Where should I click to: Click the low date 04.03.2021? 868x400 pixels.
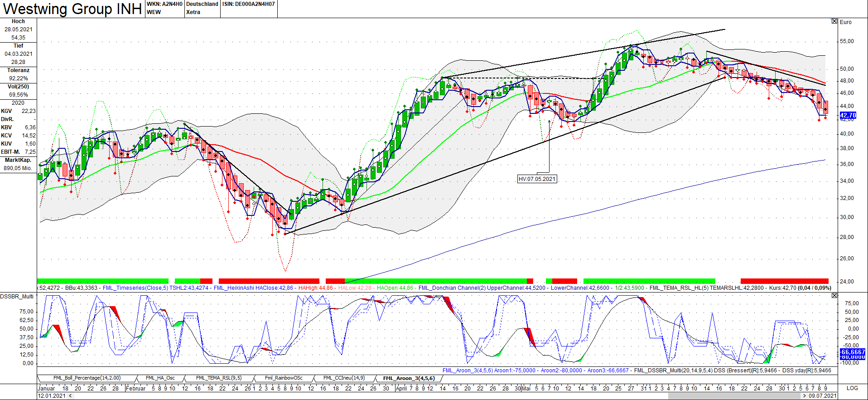point(19,54)
